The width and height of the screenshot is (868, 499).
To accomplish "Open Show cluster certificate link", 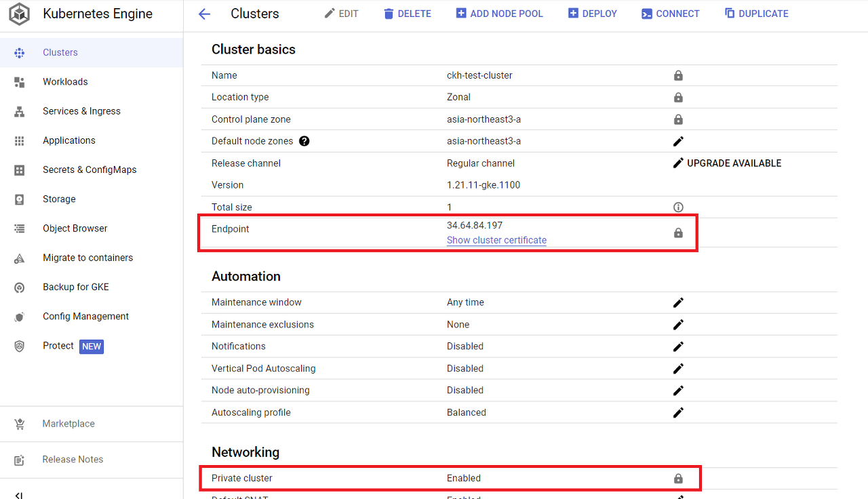I will (x=496, y=240).
